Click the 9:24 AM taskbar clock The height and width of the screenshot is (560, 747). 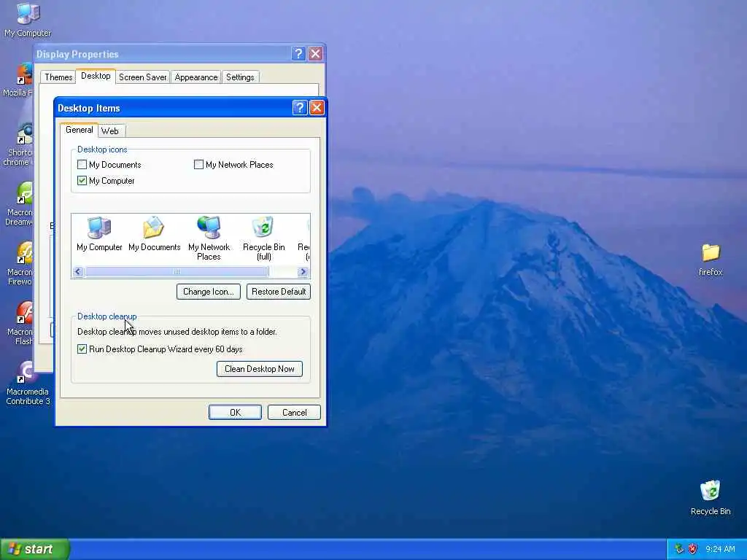click(720, 549)
